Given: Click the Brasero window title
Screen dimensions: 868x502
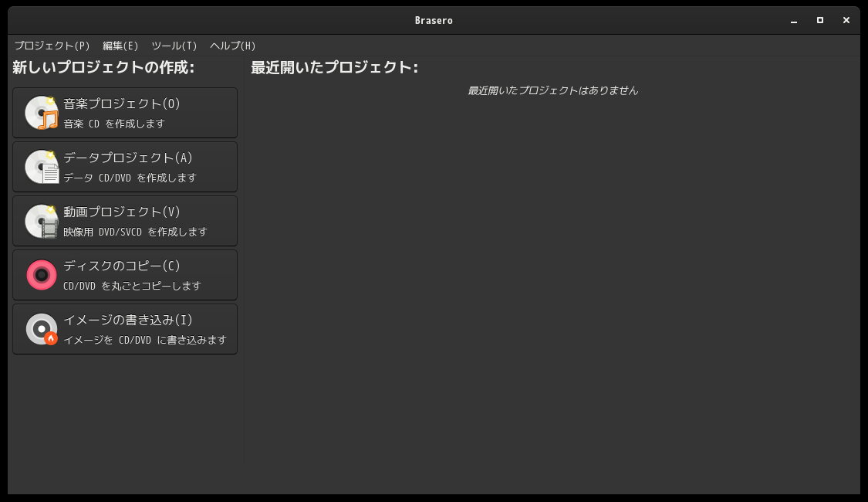Looking at the screenshot, I should click(434, 21).
